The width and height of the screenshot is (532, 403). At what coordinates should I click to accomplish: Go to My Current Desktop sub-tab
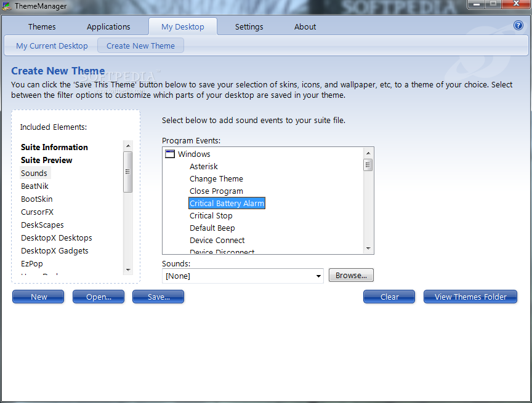(52, 46)
